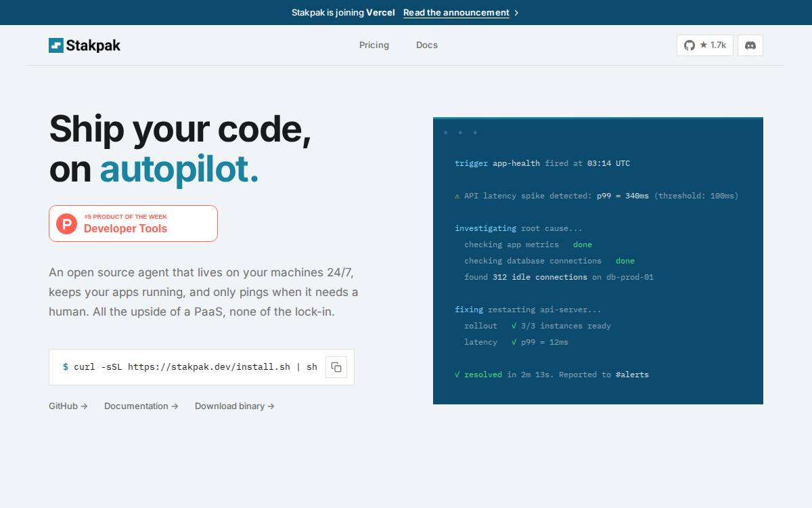Click the 'Stakpak is joining Vercel' banner text

[343, 13]
